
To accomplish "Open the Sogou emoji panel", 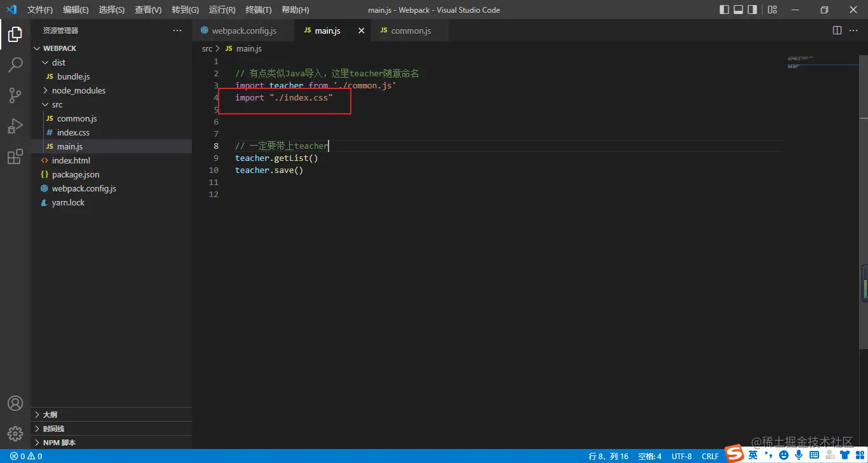I will coord(783,455).
